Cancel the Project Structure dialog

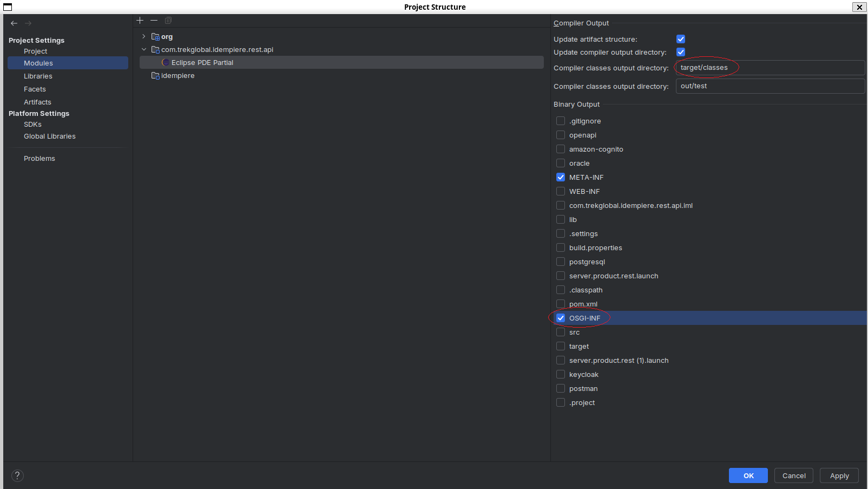click(793, 475)
